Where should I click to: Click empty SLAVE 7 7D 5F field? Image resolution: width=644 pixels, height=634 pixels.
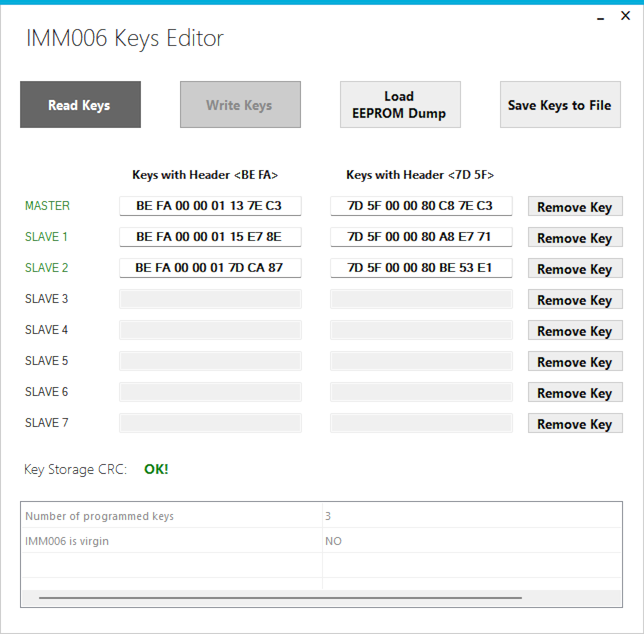click(x=421, y=423)
